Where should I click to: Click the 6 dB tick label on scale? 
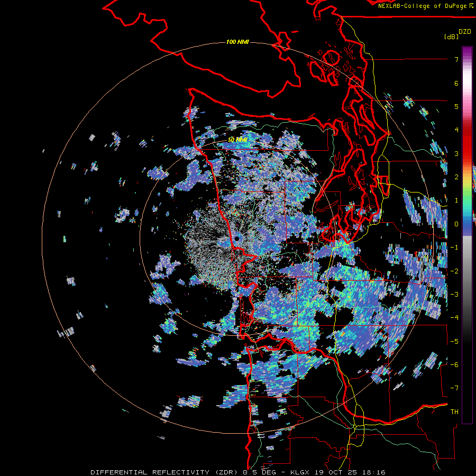pyautogui.click(x=456, y=83)
